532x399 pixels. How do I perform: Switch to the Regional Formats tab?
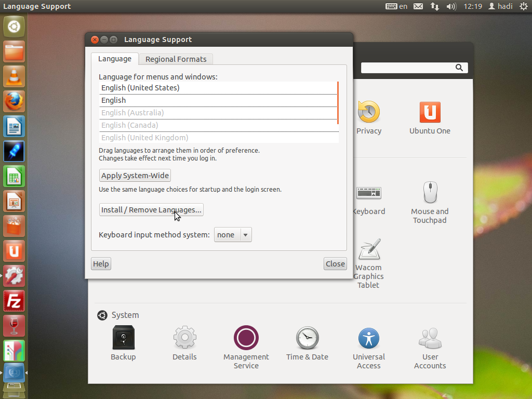[176, 59]
